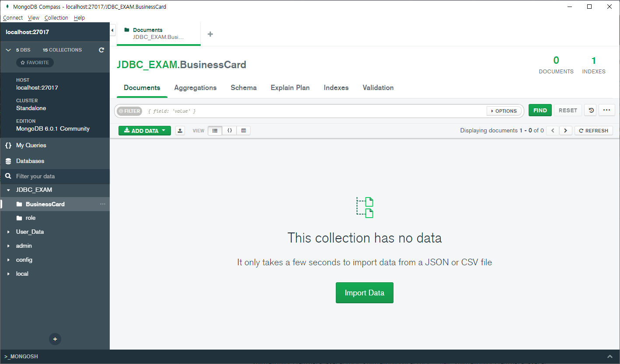This screenshot has height=364, width=620.
Task: Select the Documents sub-tab
Action: point(142,88)
